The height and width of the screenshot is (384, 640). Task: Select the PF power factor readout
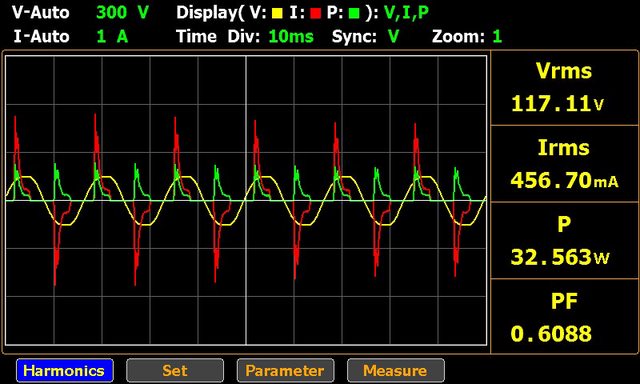click(564, 316)
